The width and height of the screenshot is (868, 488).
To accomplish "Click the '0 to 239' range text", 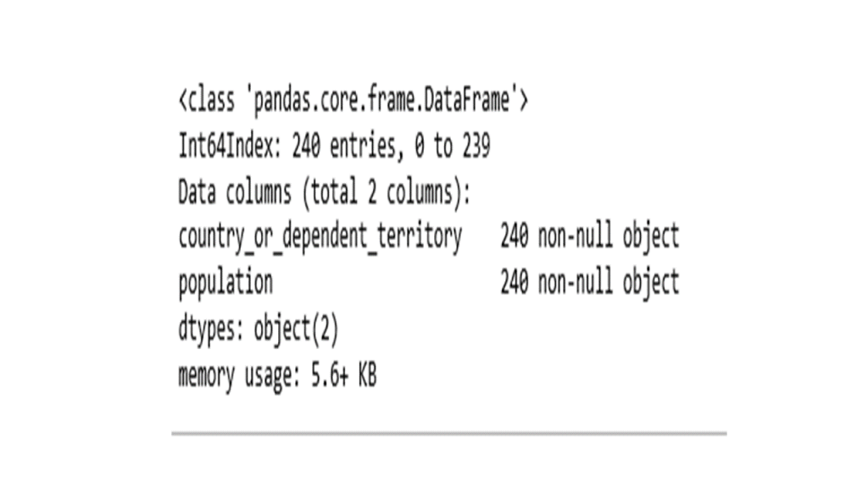I will (453, 147).
